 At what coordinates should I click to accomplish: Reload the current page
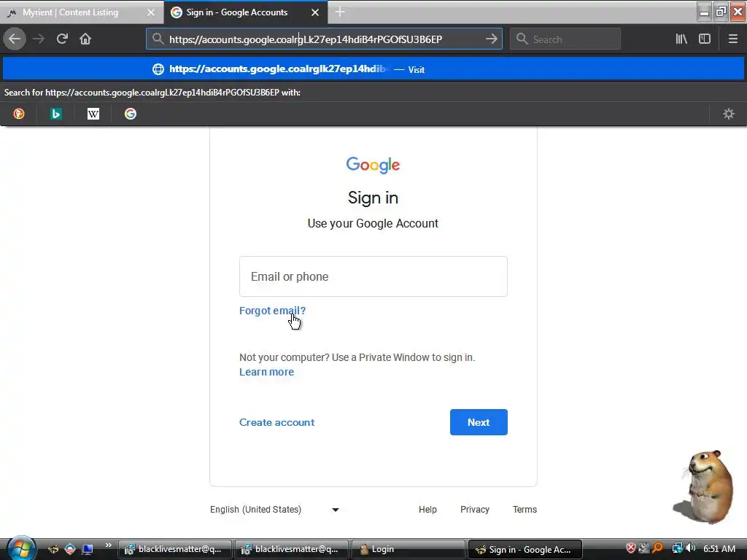(x=62, y=39)
